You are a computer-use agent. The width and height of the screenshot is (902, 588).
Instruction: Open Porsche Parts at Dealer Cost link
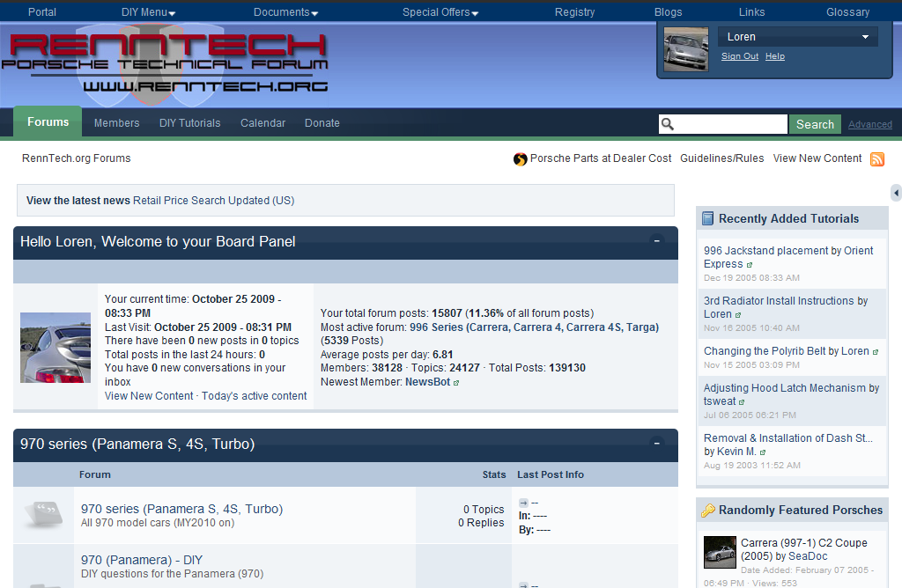tap(601, 158)
